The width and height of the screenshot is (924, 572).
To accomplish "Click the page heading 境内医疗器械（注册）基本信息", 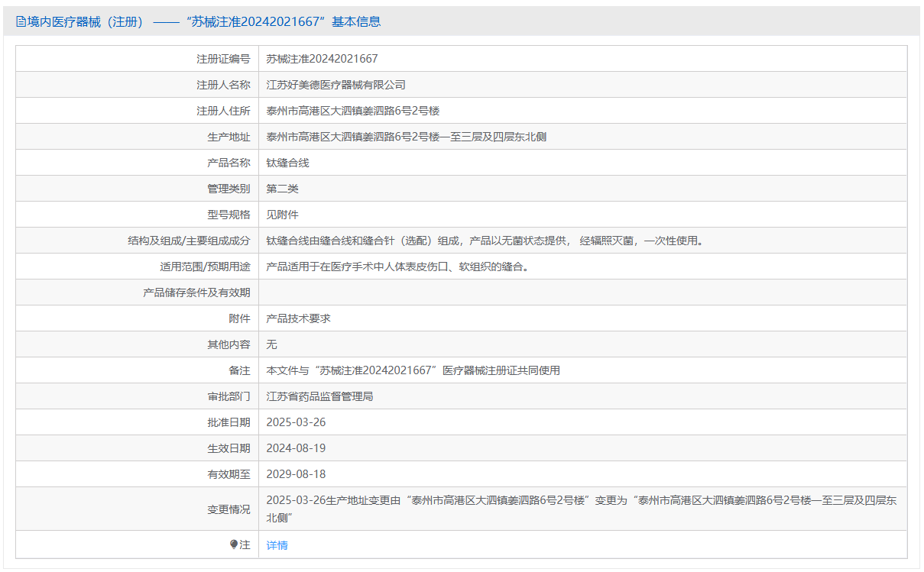I will pos(204,22).
